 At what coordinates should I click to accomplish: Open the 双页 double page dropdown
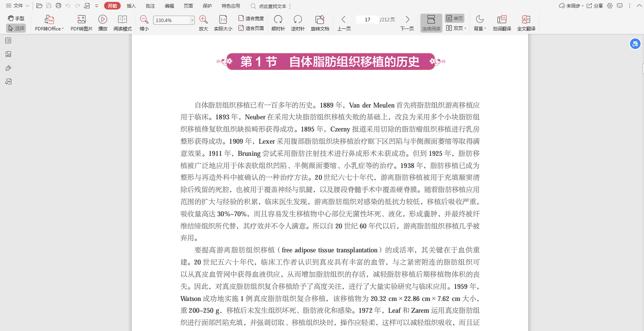point(456,28)
